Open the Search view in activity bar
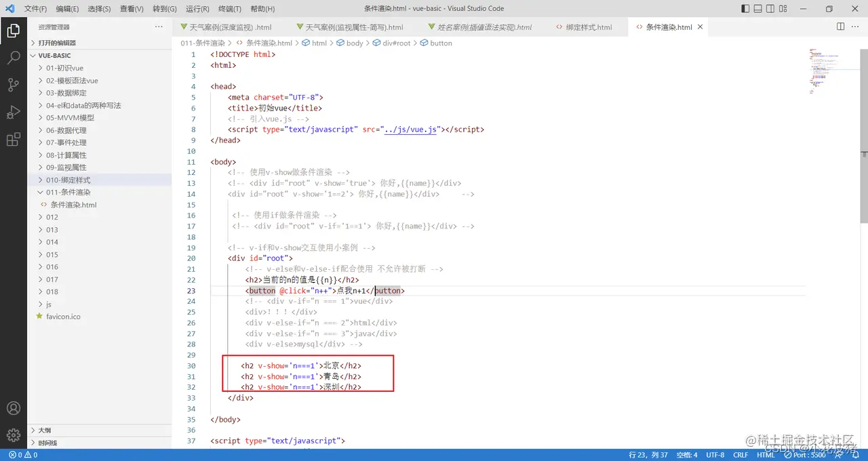868x461 pixels. pos(13,58)
